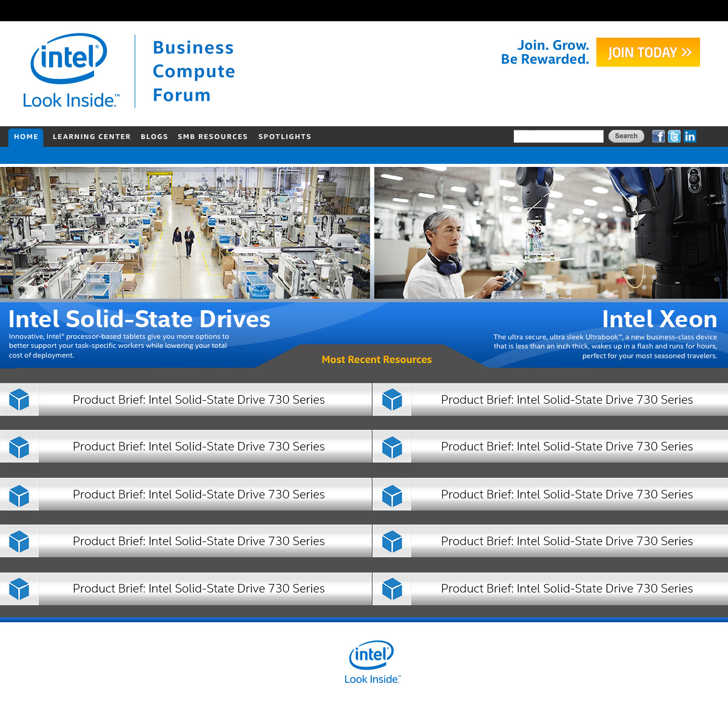This screenshot has height=706, width=728.
Task: Click the Intel Look Inside footer logo
Action: pos(372,662)
